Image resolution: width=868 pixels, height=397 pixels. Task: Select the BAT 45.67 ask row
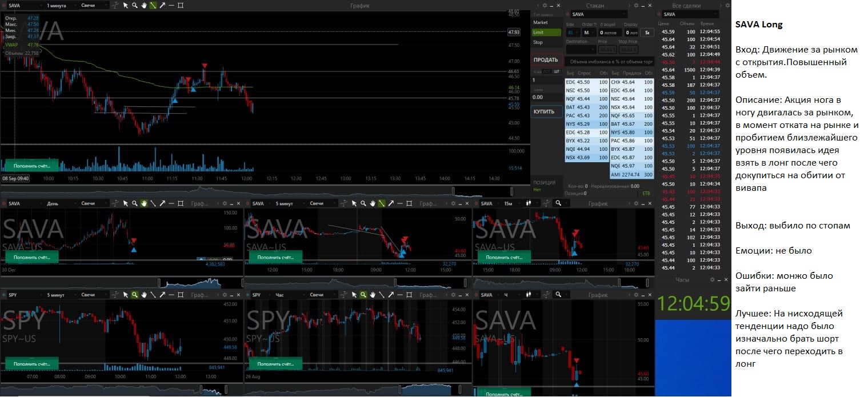tap(631, 124)
